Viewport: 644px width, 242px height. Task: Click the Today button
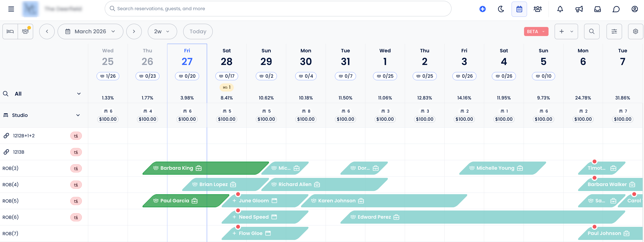point(198,31)
